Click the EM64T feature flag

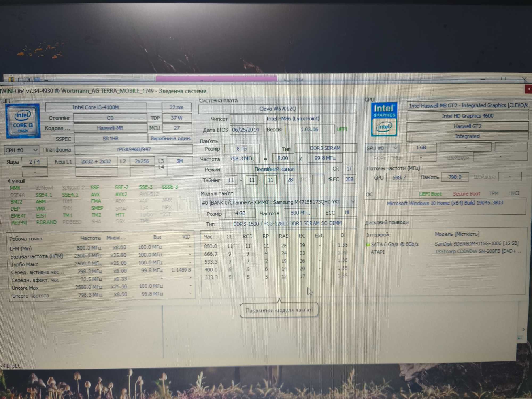pos(19,216)
